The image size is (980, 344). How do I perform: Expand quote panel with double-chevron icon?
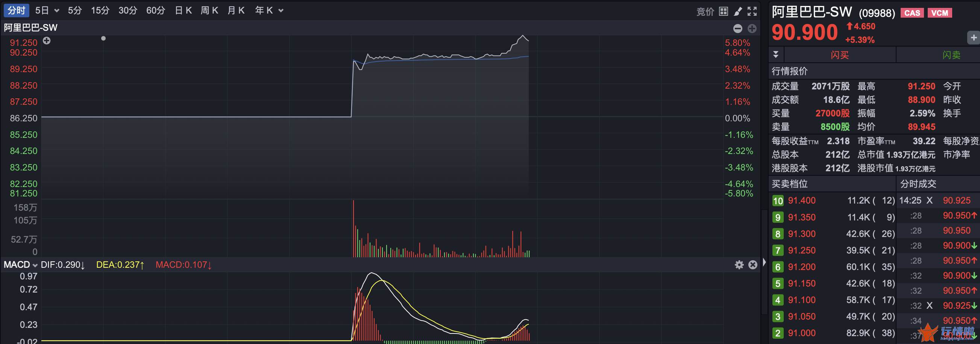[x=776, y=54]
